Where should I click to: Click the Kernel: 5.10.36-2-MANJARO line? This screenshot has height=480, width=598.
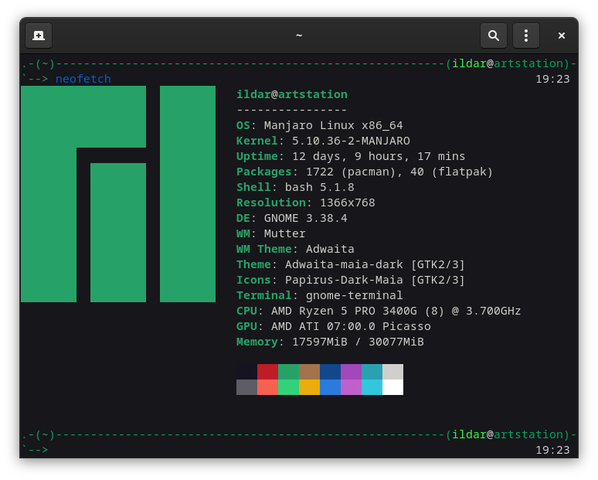(x=323, y=141)
